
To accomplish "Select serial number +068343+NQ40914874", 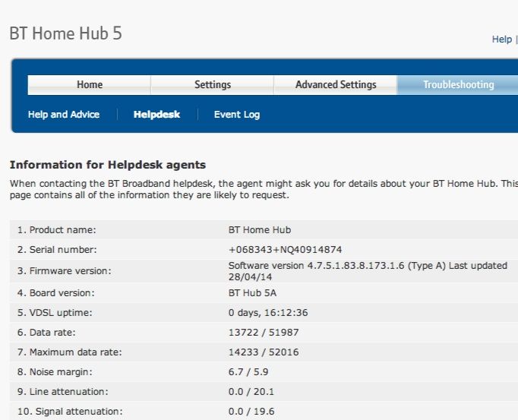I will 285,250.
